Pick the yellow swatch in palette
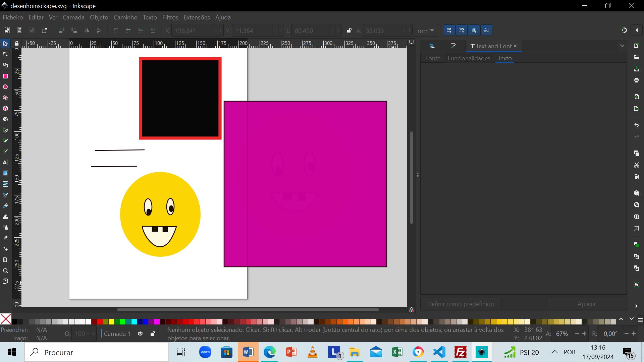 [x=111, y=322]
